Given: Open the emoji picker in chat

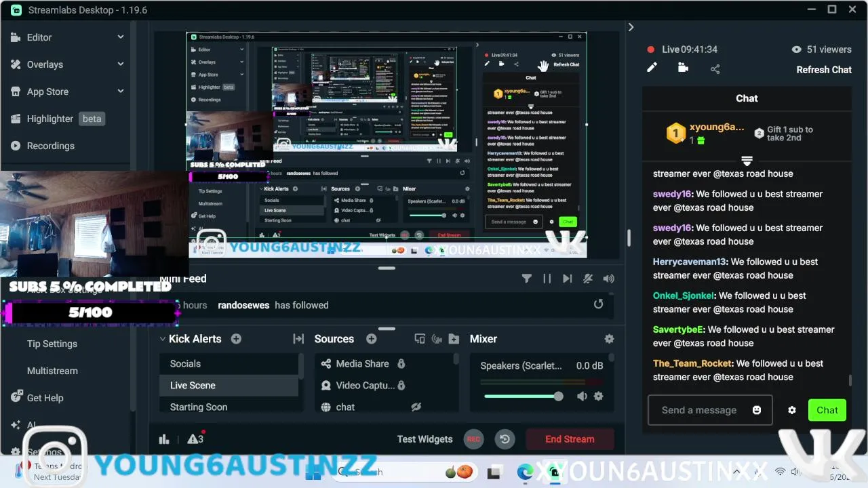Looking at the screenshot, I should tap(757, 410).
